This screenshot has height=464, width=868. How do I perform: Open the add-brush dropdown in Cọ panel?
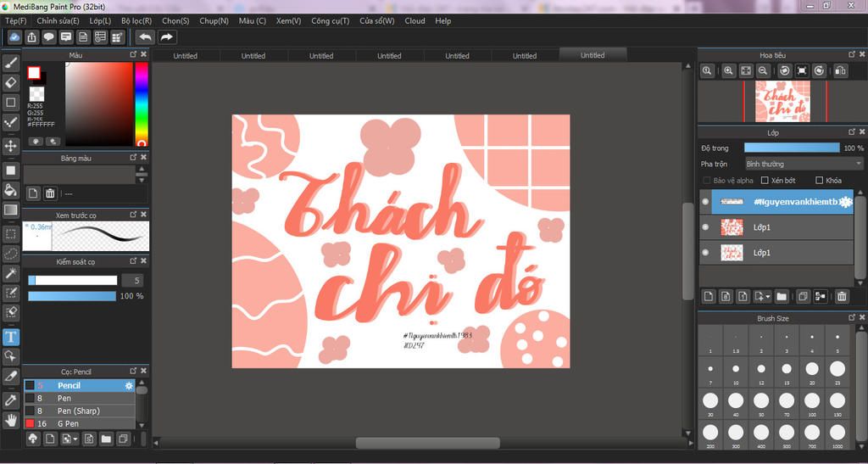[x=75, y=439]
